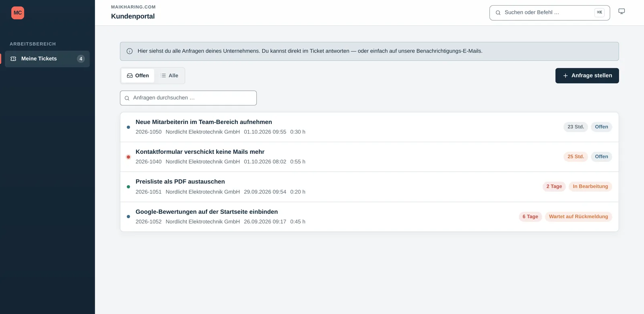Click the info icon in the banner
644x314 pixels.
[x=130, y=51]
